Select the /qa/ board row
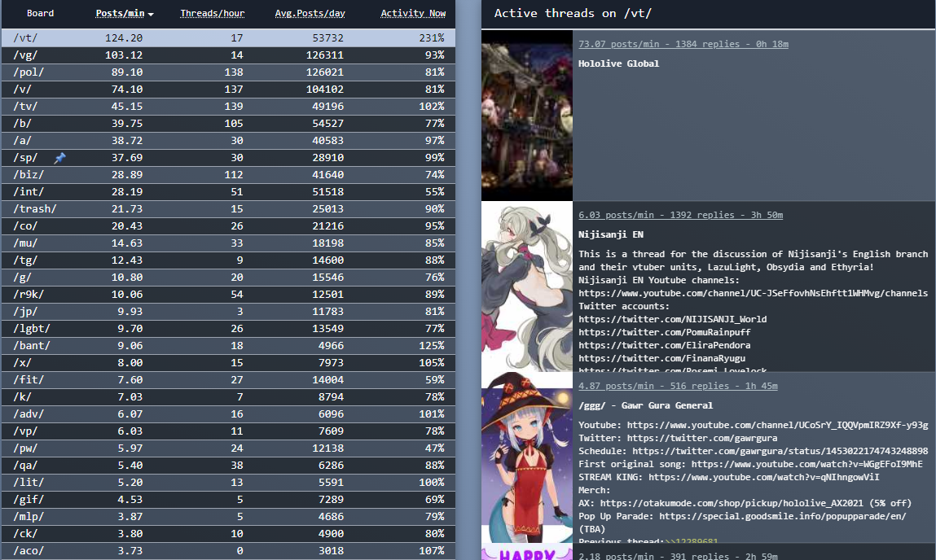 pos(228,466)
